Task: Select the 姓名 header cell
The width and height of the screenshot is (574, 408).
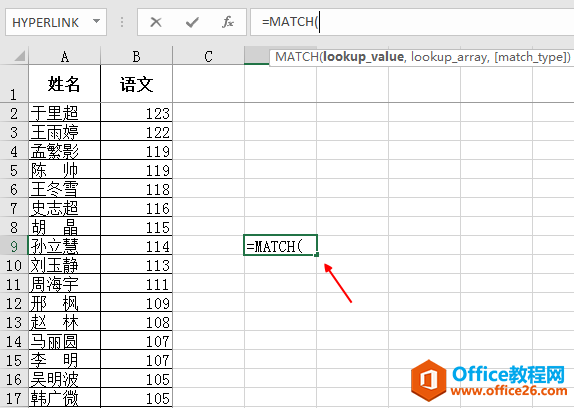Action: point(64,84)
